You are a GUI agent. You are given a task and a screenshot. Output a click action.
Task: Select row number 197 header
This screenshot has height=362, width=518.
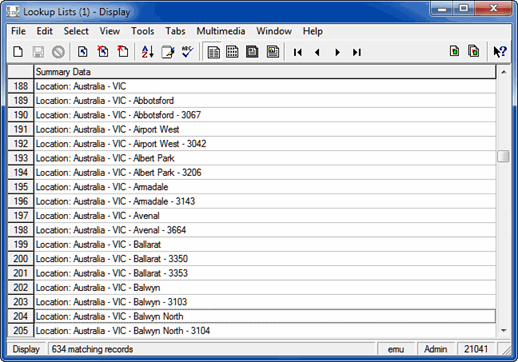[21, 215]
